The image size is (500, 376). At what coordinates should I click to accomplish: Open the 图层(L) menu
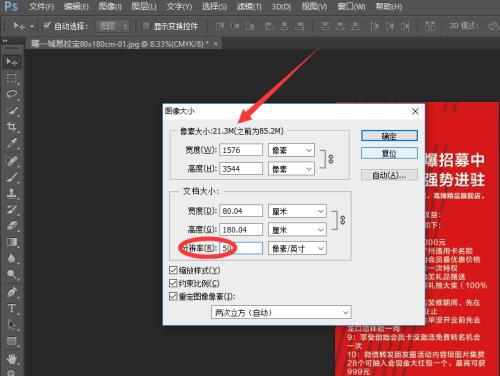click(x=144, y=6)
